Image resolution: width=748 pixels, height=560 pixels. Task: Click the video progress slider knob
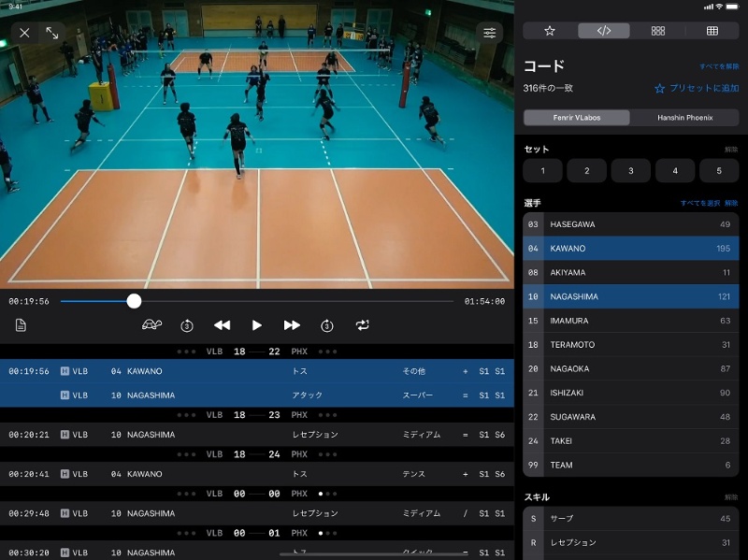point(135,301)
